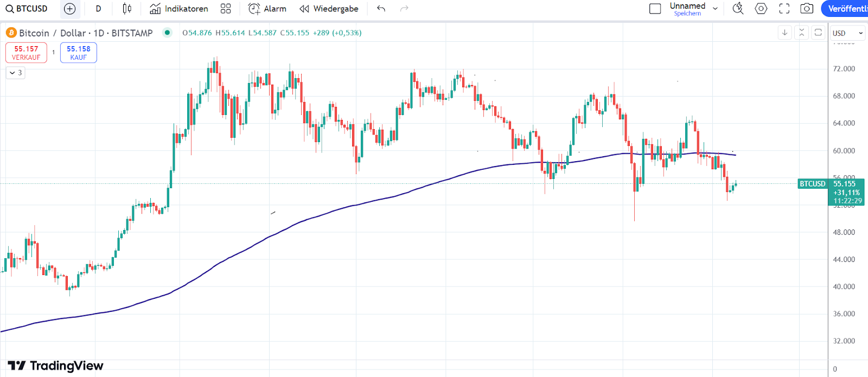Toggle the symbol visibility status dot

point(167,33)
